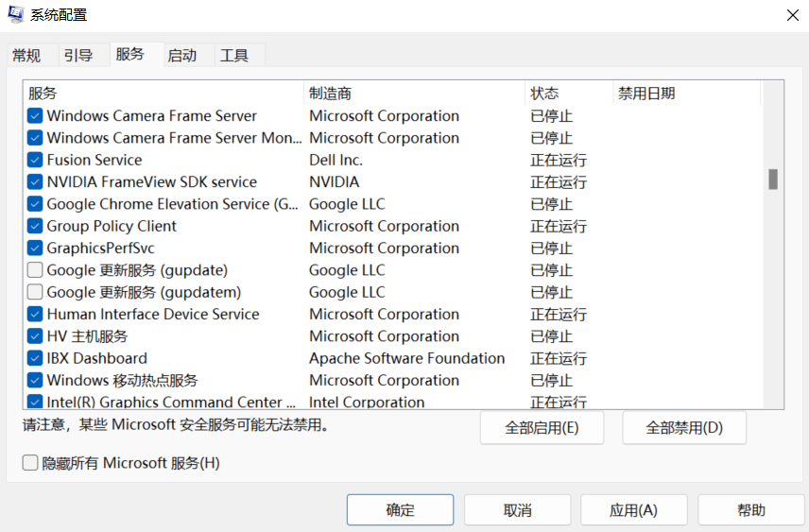Click the 全部启用(E) button

click(x=542, y=428)
